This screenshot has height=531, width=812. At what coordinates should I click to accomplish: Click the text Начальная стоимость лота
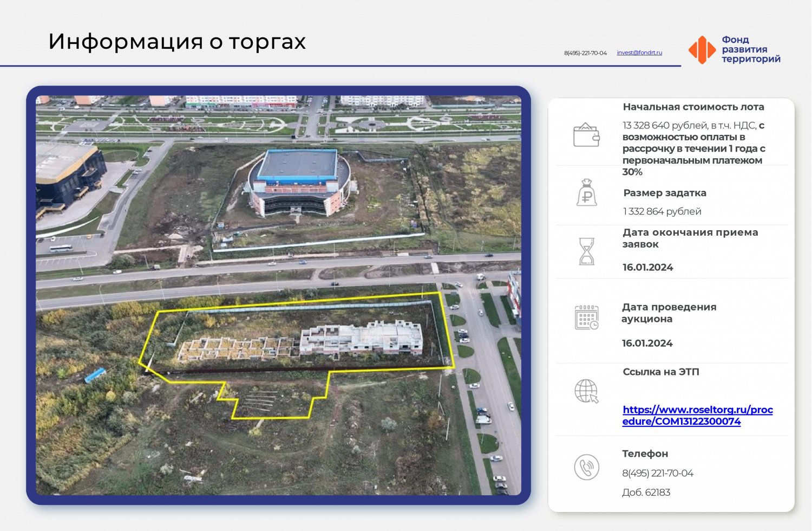pyautogui.click(x=693, y=107)
